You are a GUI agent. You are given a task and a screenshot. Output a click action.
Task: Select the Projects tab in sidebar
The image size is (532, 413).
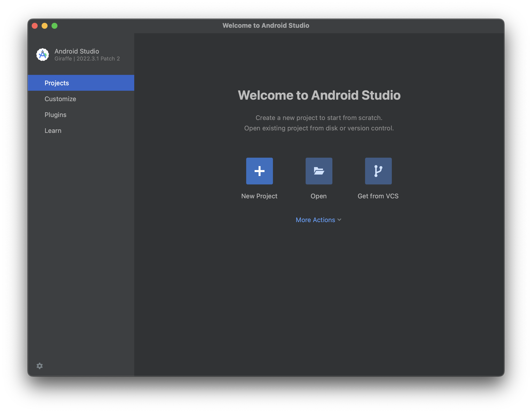point(57,83)
